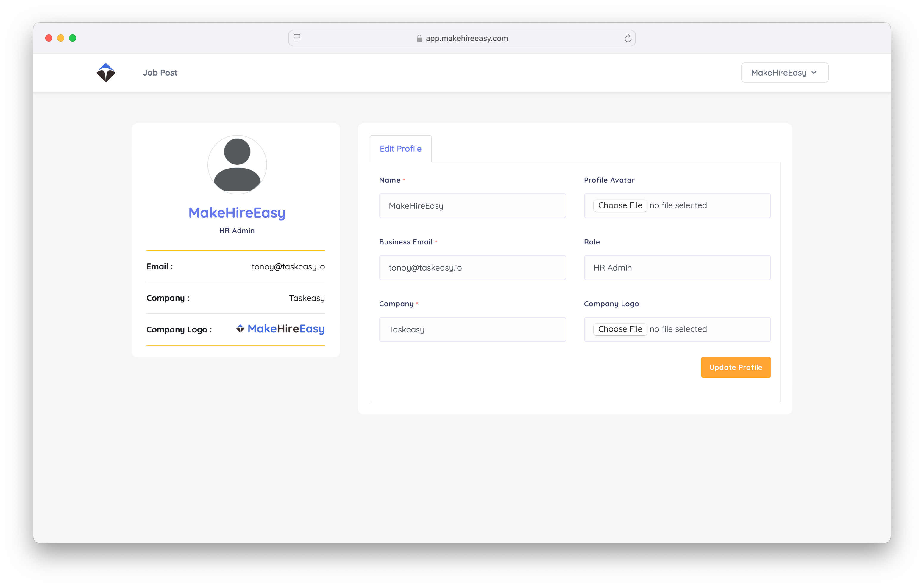Click into the Name input field
This screenshot has width=924, height=587.
pyautogui.click(x=472, y=206)
